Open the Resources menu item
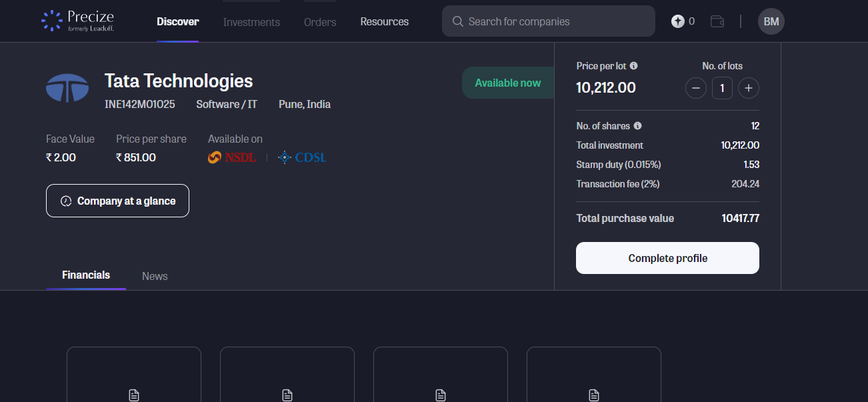 384,21
